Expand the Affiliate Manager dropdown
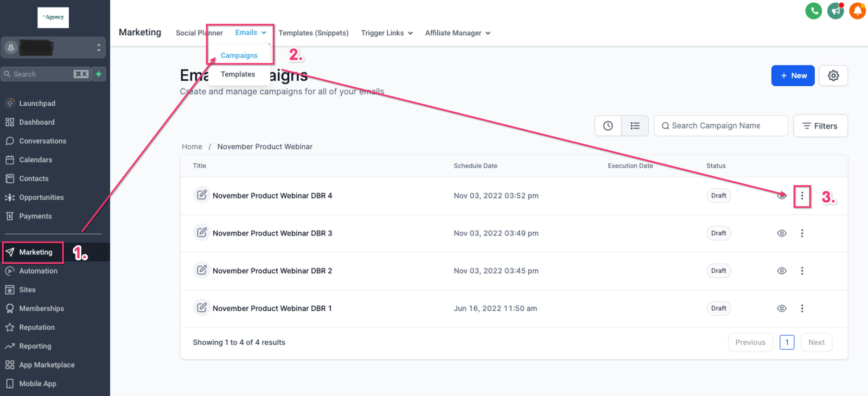This screenshot has height=396, width=868. tap(457, 33)
